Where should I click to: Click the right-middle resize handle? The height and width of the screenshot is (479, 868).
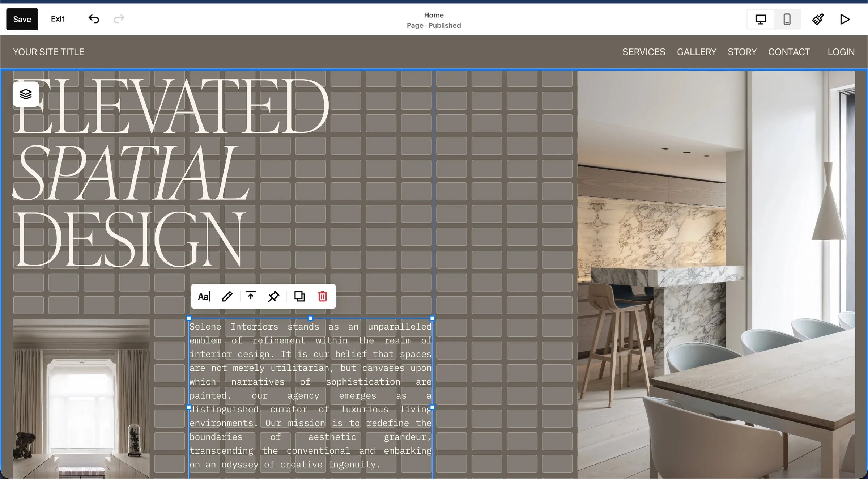(432, 407)
